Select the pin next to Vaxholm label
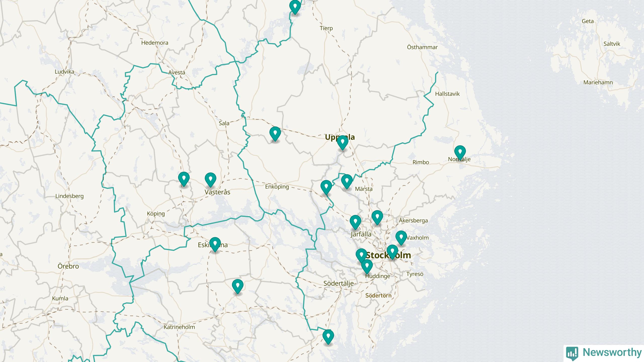644x362 pixels. pos(401,237)
